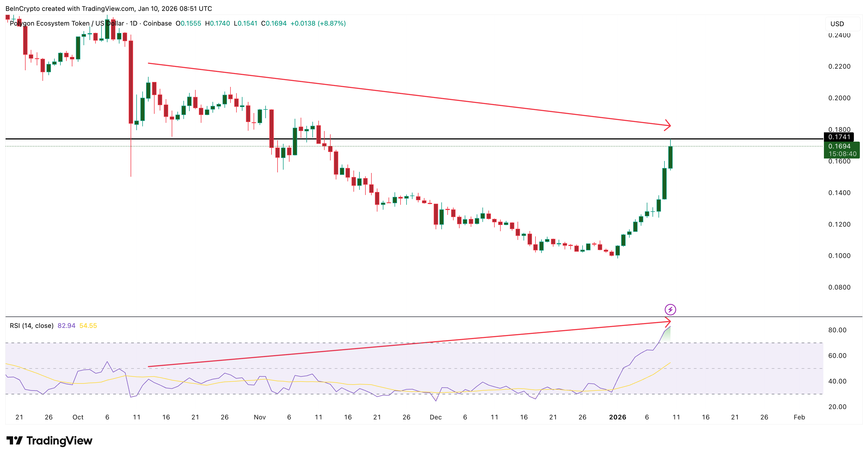Click the 2026 label on the date axis
Viewport: 868px width, 457px height.
click(x=618, y=417)
